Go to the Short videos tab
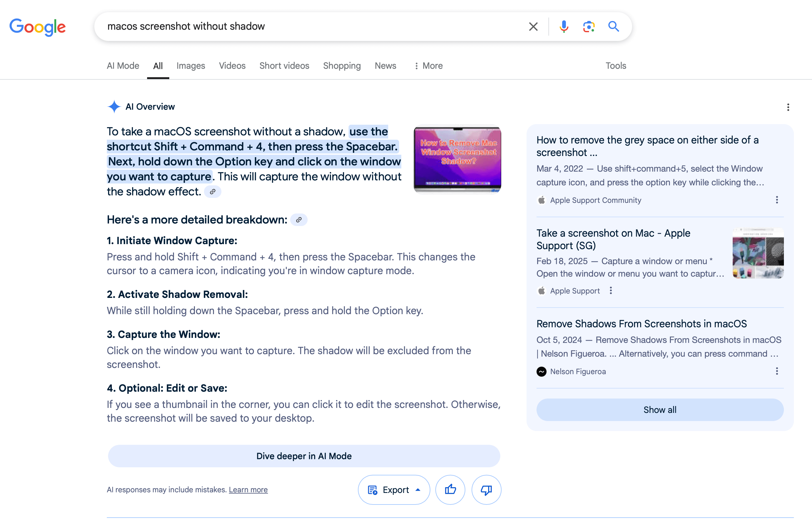 [284, 66]
